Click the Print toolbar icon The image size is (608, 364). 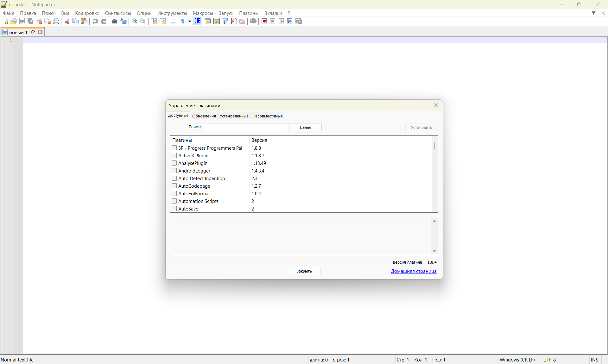click(56, 21)
